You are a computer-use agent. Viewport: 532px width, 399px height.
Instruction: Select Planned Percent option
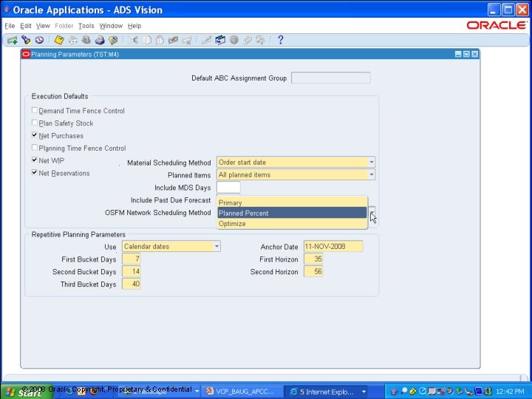(x=292, y=213)
